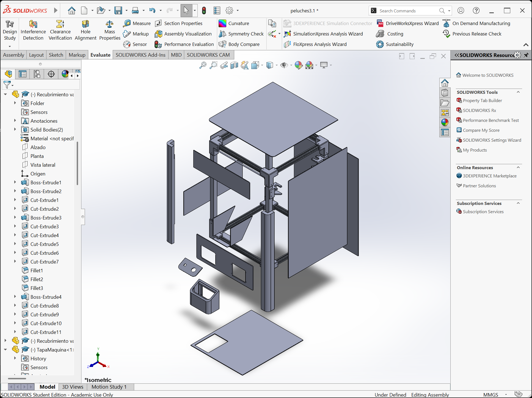Open the Measure tool
Viewport: 532px width, 398px height.
pos(137,23)
